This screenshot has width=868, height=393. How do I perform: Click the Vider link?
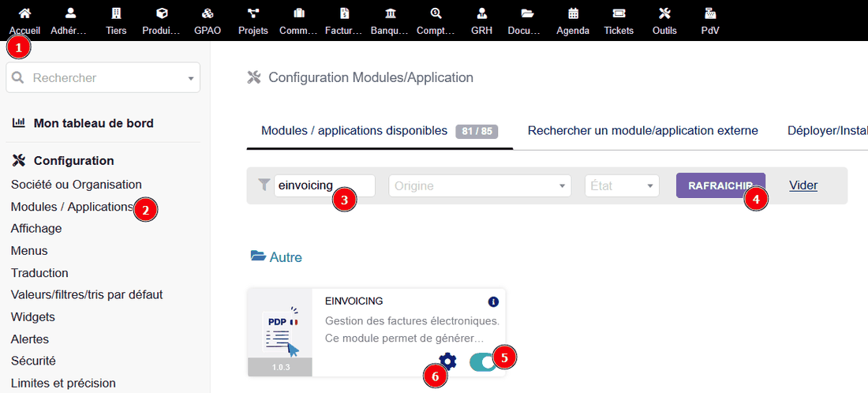click(803, 185)
